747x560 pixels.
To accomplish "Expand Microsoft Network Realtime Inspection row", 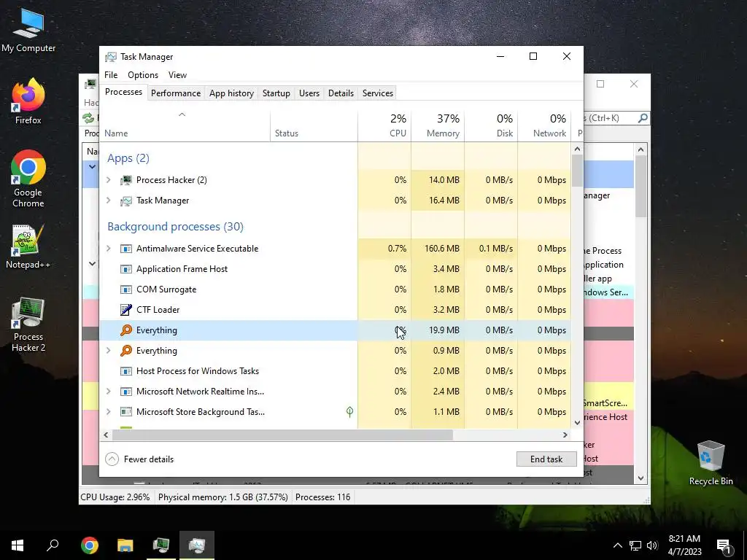I will (x=108, y=392).
